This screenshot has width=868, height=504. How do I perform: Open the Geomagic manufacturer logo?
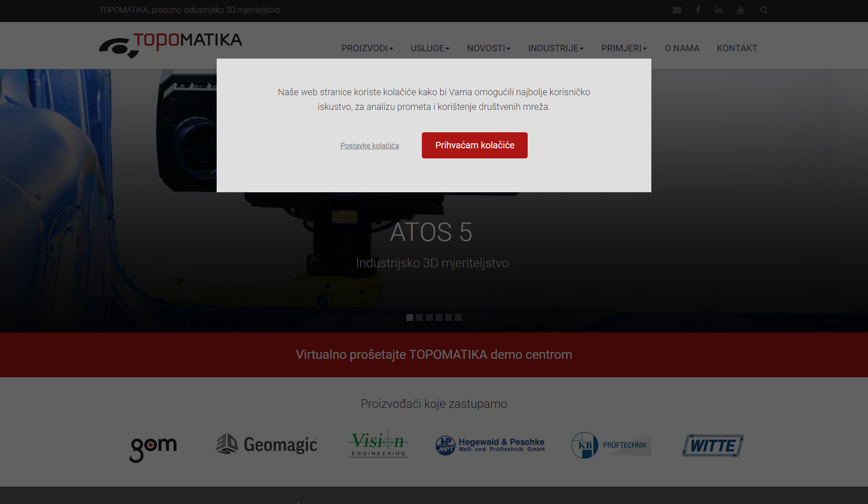pyautogui.click(x=267, y=444)
